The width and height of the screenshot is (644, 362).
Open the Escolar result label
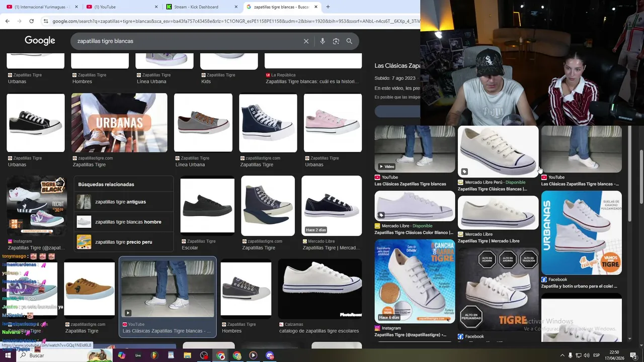coord(190,248)
